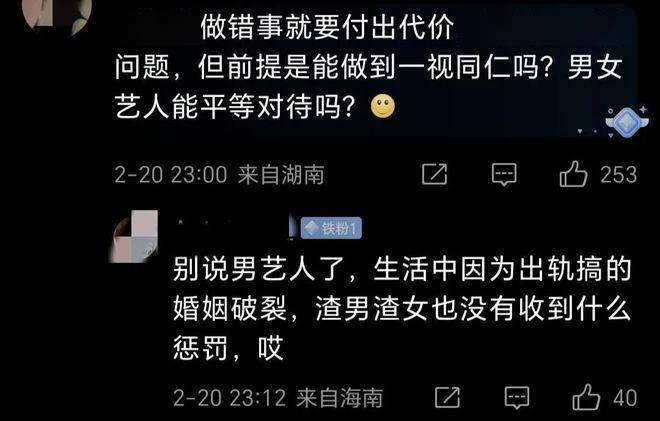660x421 pixels.
Task: Open the 铁粉1 fan badge
Action: [331, 228]
